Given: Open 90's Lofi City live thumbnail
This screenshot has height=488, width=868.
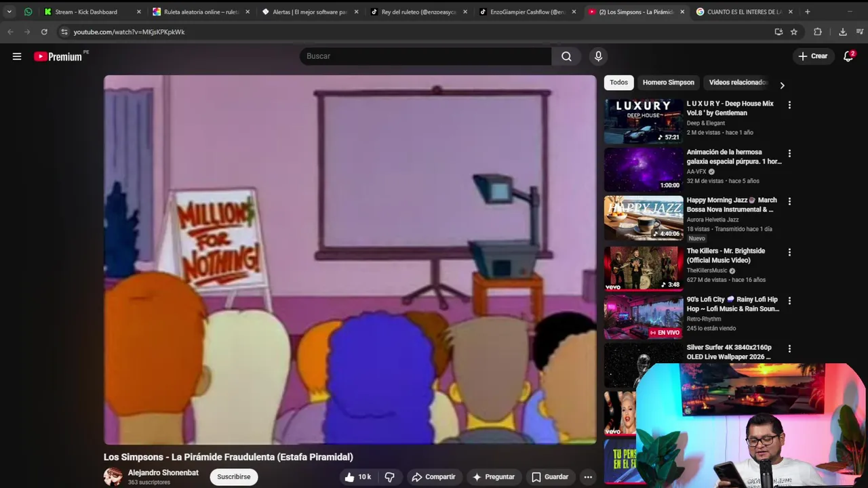Looking at the screenshot, I should [644, 317].
